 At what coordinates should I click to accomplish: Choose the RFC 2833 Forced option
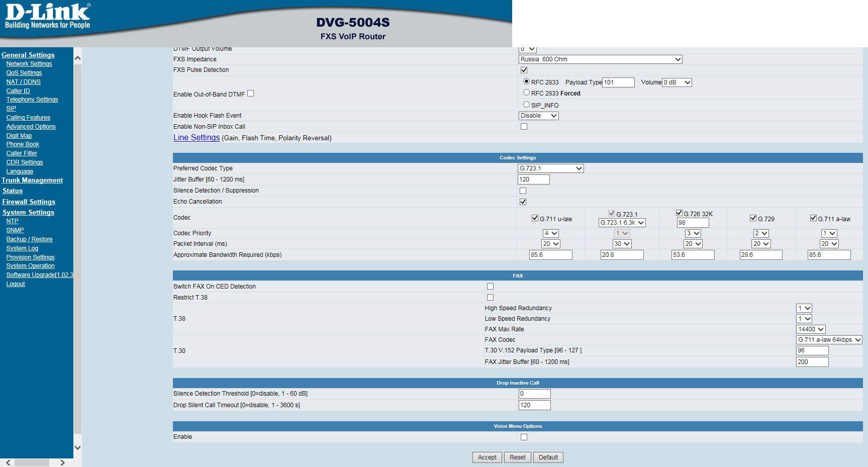tap(526, 92)
